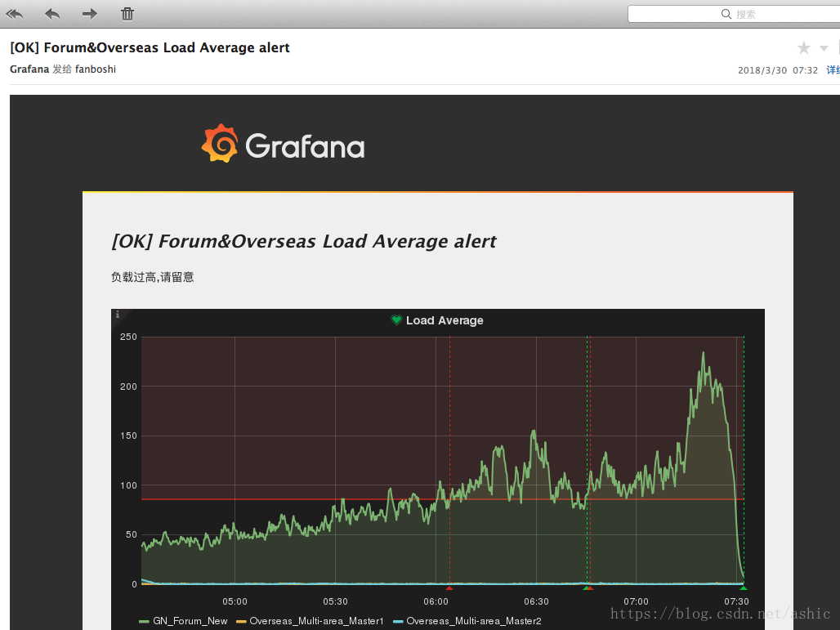Click the 250 y-axis label

click(128, 337)
